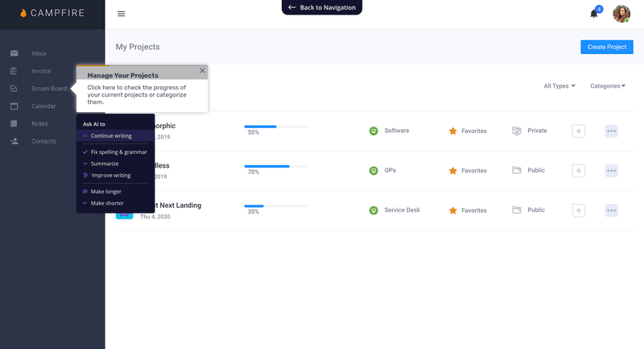The height and width of the screenshot is (349, 644).
Task: Click the add plus icon for Service Desk project
Action: [x=578, y=210]
